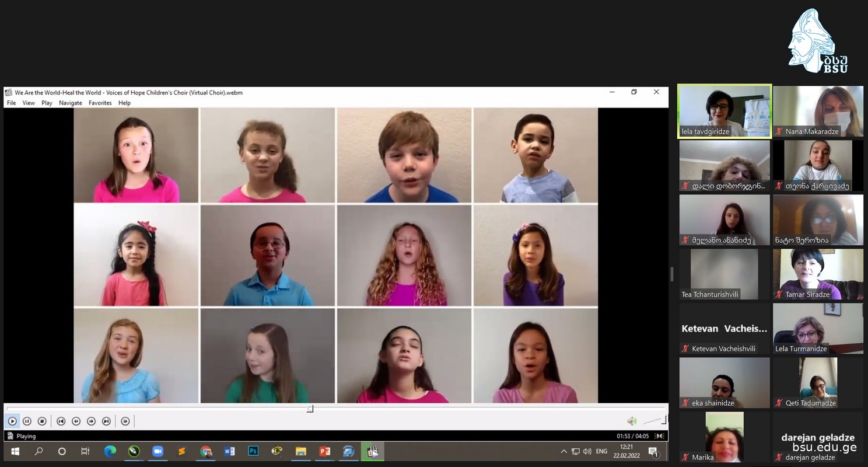Open the Favorites menu
Image resolution: width=868 pixels, height=467 pixels.
[100, 103]
